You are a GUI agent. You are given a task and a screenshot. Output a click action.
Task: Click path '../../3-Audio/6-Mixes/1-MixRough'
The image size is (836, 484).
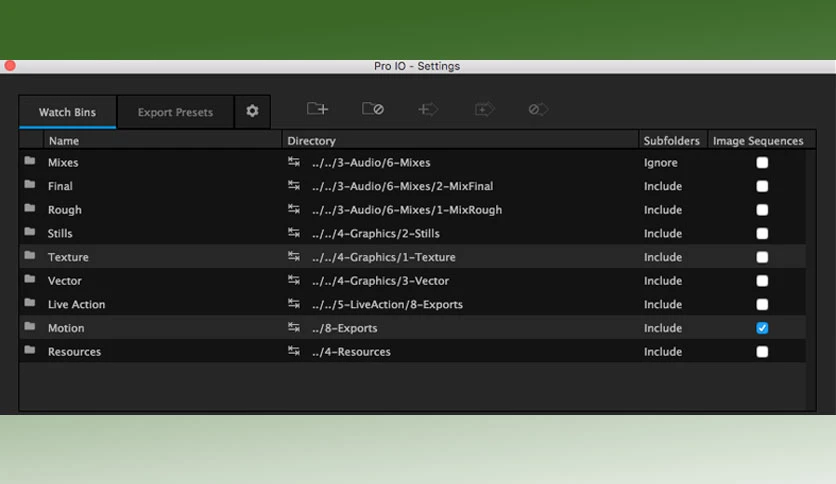(x=407, y=210)
